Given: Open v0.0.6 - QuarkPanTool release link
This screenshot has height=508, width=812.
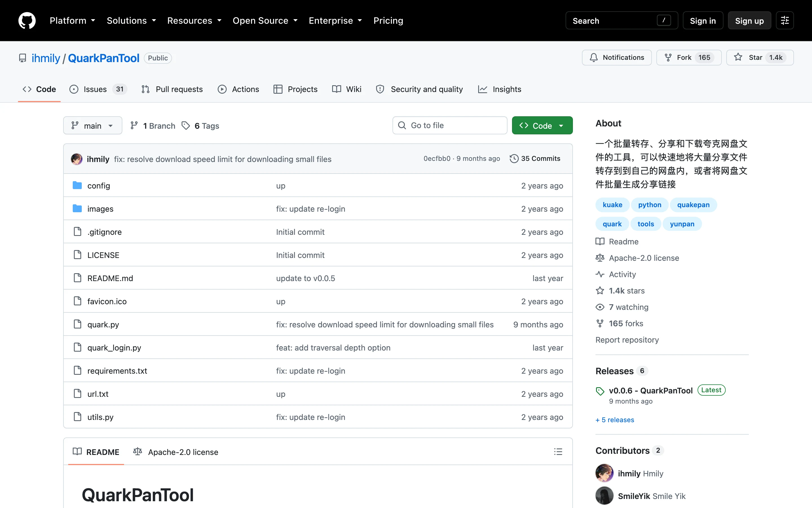Looking at the screenshot, I should click(651, 390).
